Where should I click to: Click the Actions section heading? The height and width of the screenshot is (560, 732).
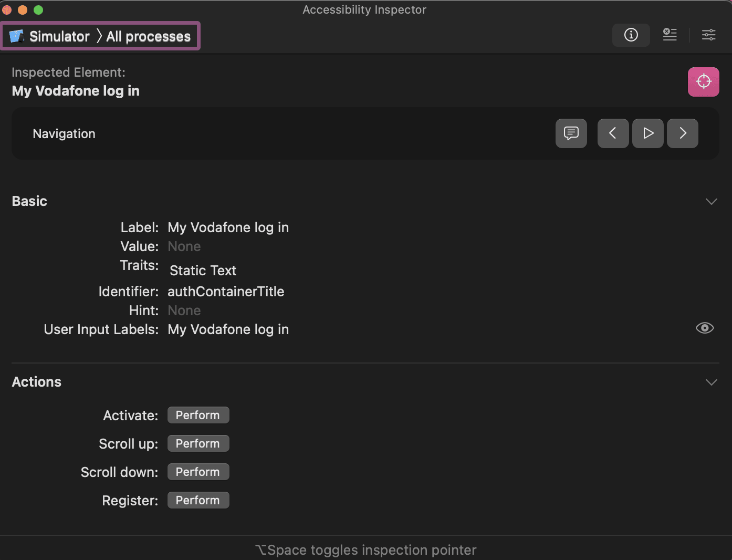[x=36, y=382]
